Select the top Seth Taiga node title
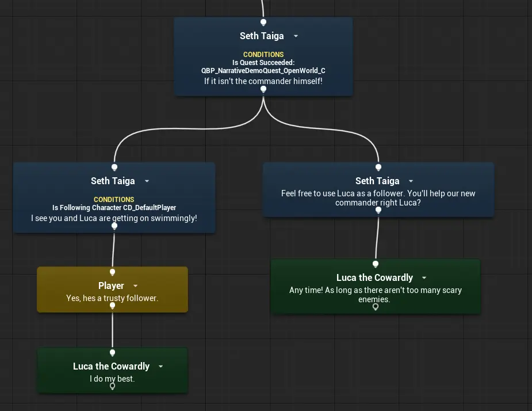532x411 pixels. 262,36
